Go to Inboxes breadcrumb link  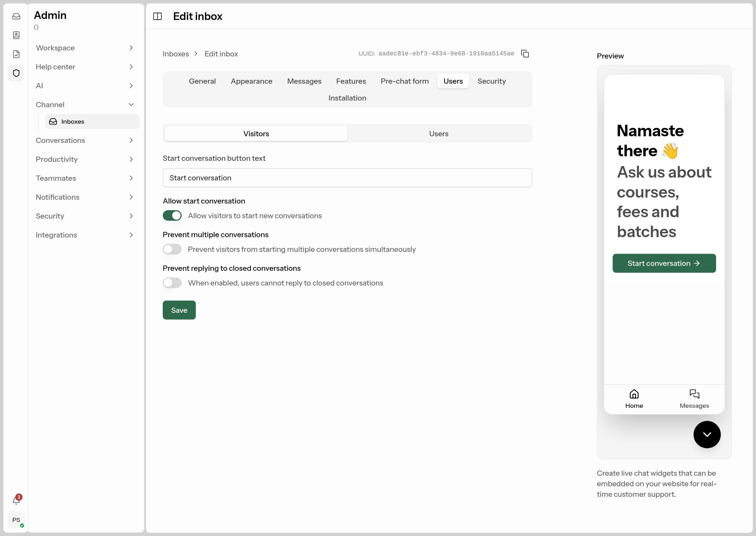click(176, 54)
